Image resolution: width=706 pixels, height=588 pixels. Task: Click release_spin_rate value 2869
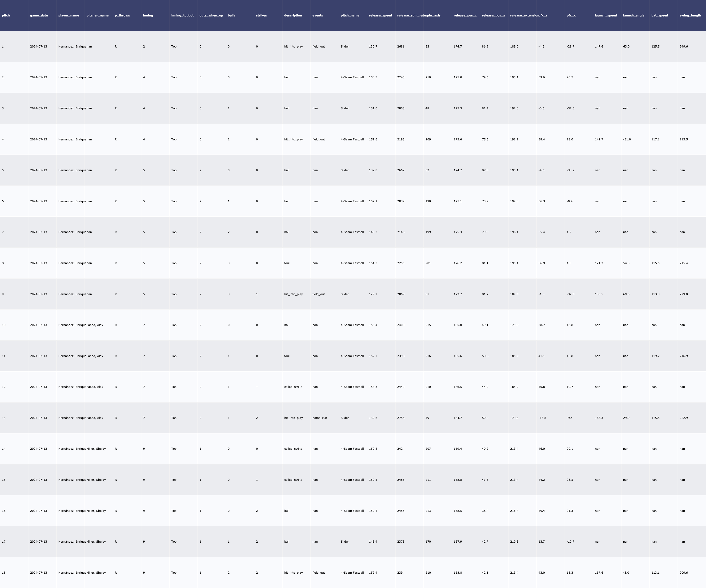401,294
